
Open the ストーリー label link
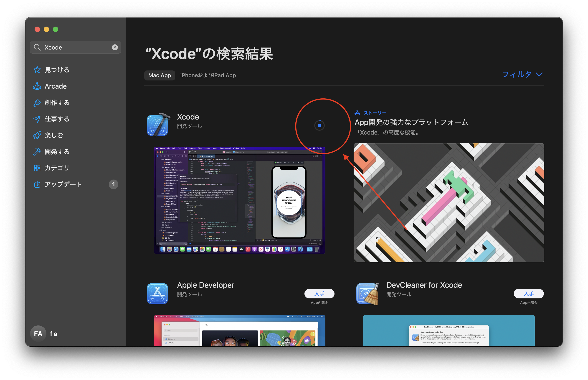(x=375, y=113)
